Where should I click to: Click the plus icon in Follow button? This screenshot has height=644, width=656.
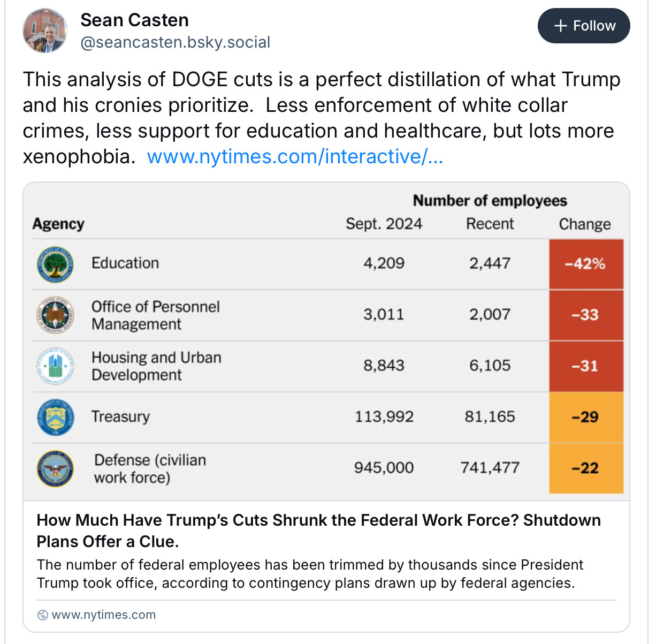(x=560, y=26)
